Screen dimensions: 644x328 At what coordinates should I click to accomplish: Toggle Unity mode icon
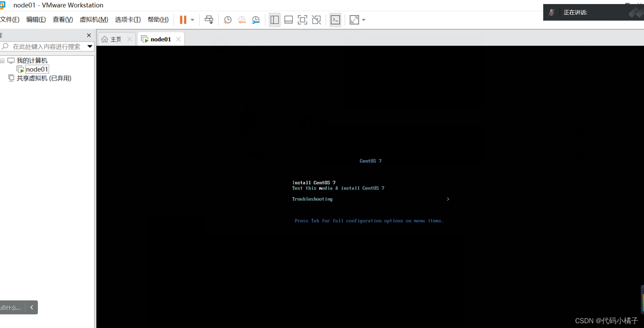(x=316, y=20)
